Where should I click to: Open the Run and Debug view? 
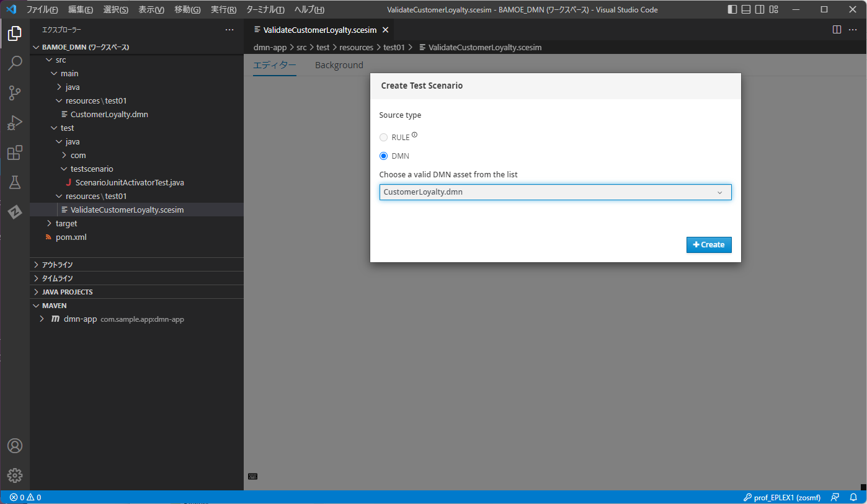(x=15, y=123)
